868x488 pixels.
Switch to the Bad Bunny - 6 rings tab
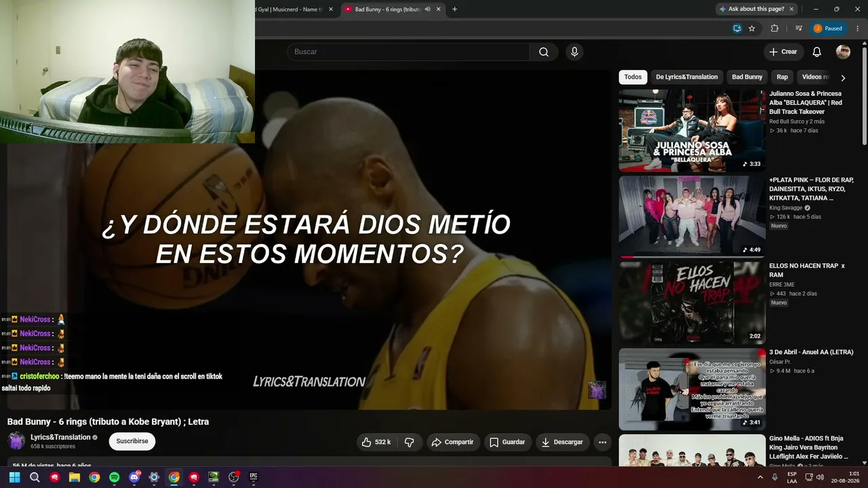[393, 9]
